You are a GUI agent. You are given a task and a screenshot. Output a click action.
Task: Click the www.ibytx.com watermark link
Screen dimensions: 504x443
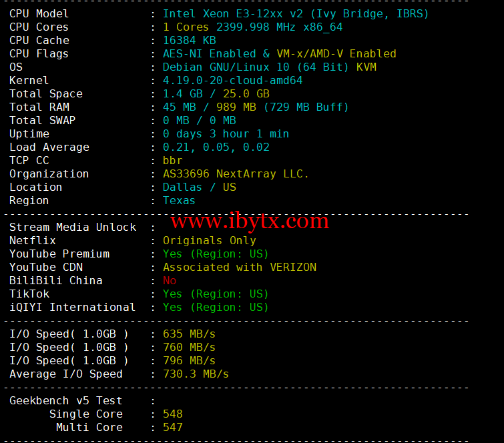(250, 221)
